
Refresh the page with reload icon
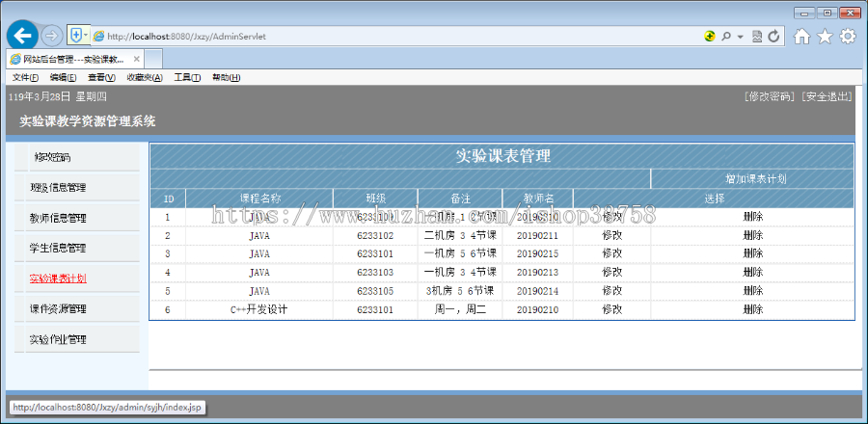(x=773, y=37)
